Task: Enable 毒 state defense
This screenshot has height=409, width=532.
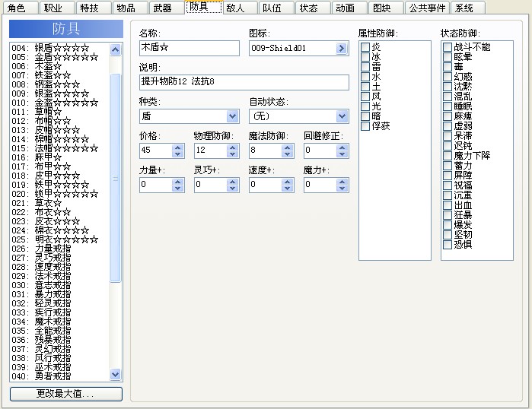Action: [x=448, y=67]
